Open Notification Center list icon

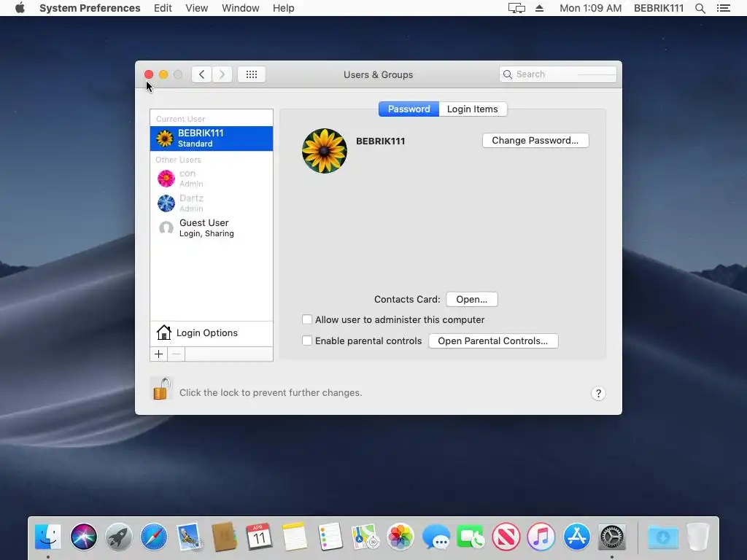[x=723, y=8]
